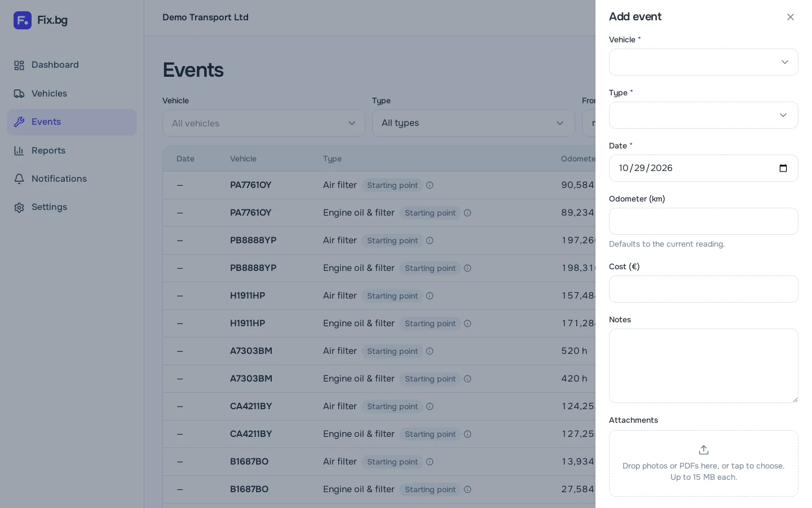Focus the Cost (€) input field
This screenshot has height=508, width=812.
click(x=704, y=289)
